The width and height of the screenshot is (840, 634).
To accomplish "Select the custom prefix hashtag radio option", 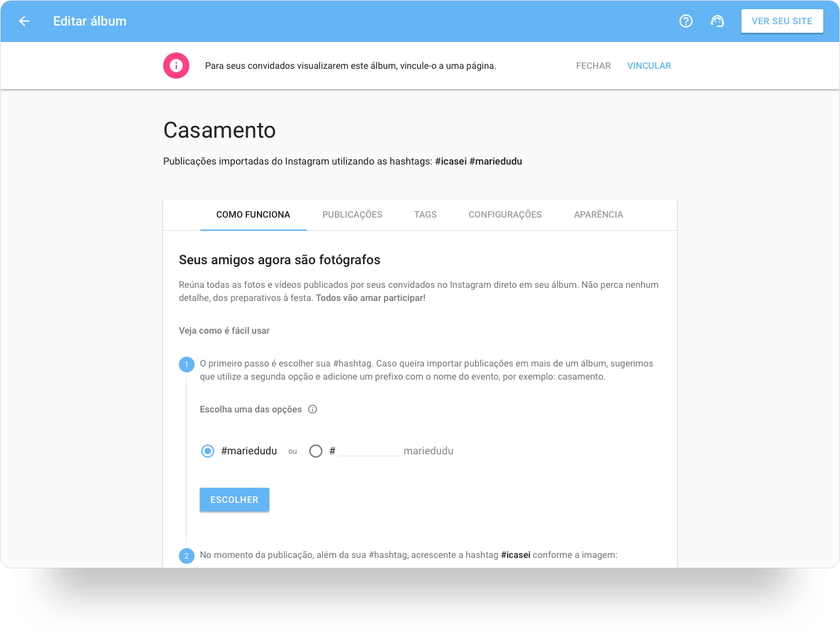I will coord(316,451).
